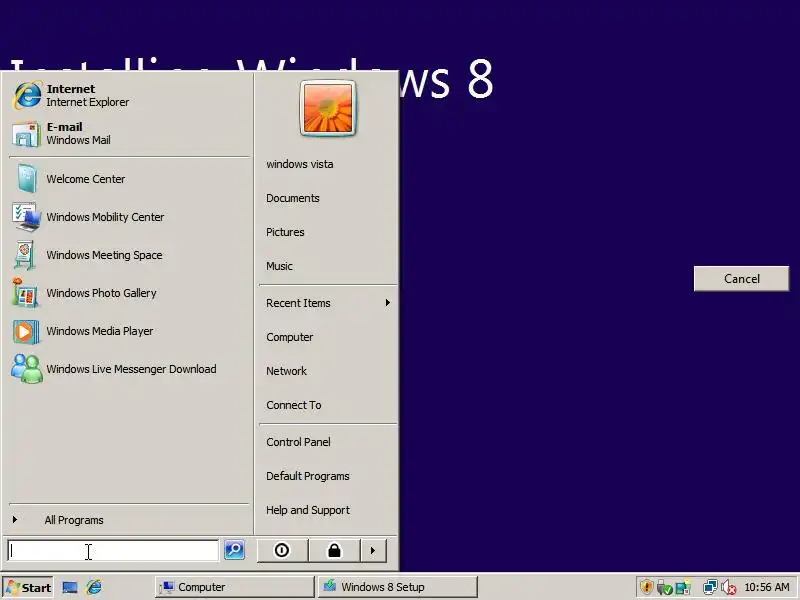Select Connect To option
The image size is (800, 600).
pyautogui.click(x=293, y=405)
